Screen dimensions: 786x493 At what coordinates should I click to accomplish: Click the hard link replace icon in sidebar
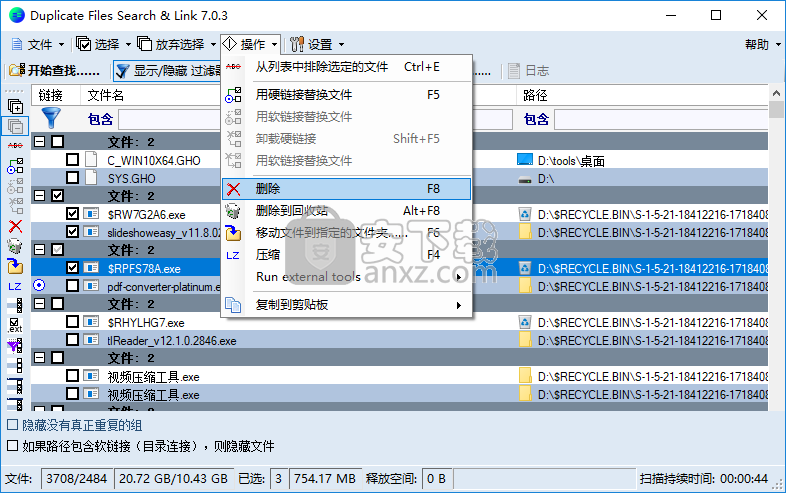coord(15,166)
